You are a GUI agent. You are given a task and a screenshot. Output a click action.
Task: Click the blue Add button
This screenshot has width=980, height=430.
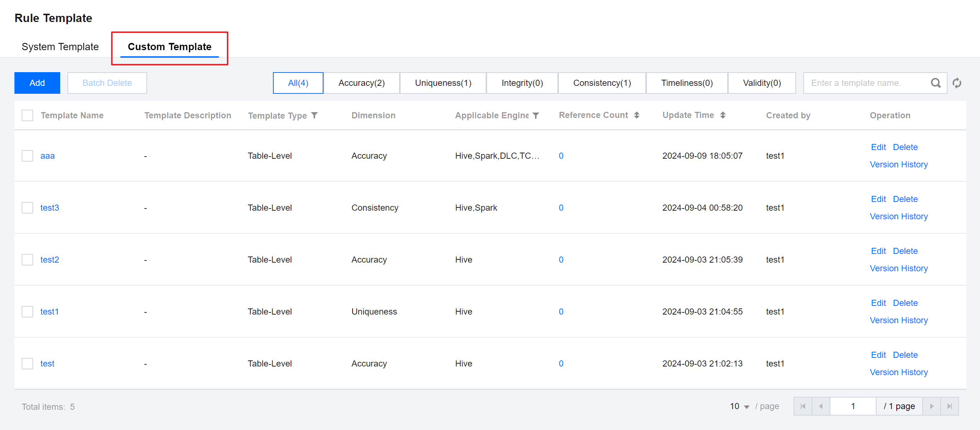[37, 83]
